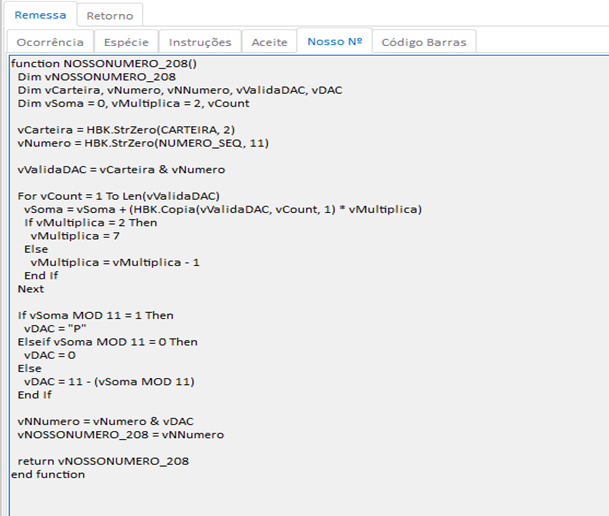Click the line 'vNOSSONUMERO_208 = vNNumero'
This screenshot has height=516, width=609.
121,434
